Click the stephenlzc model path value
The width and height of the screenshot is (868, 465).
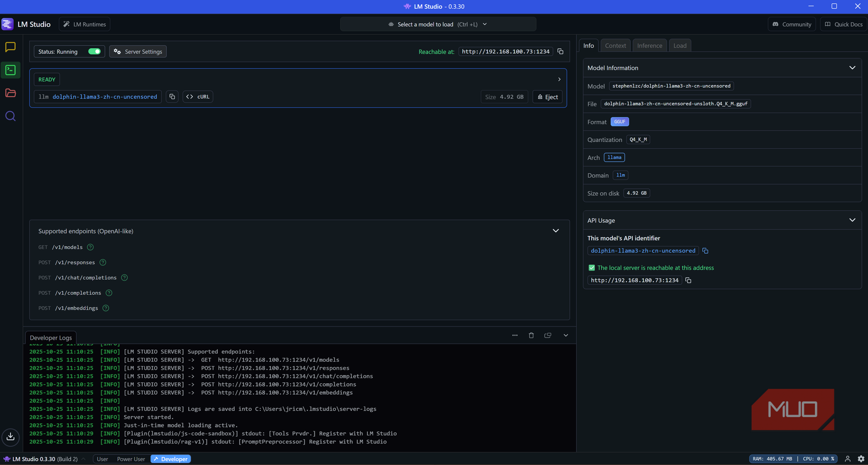[671, 86]
